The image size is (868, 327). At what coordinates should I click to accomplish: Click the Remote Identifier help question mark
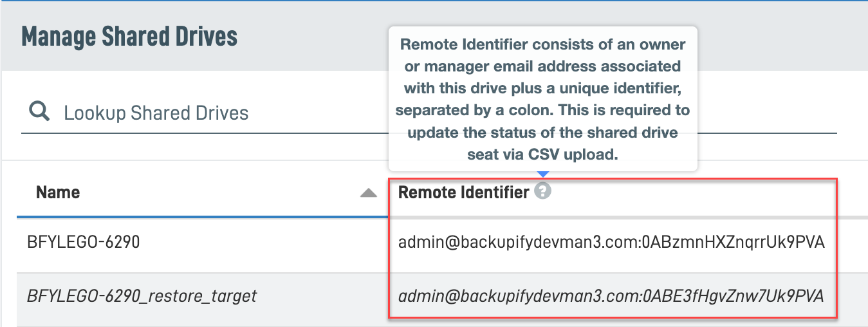tap(543, 191)
